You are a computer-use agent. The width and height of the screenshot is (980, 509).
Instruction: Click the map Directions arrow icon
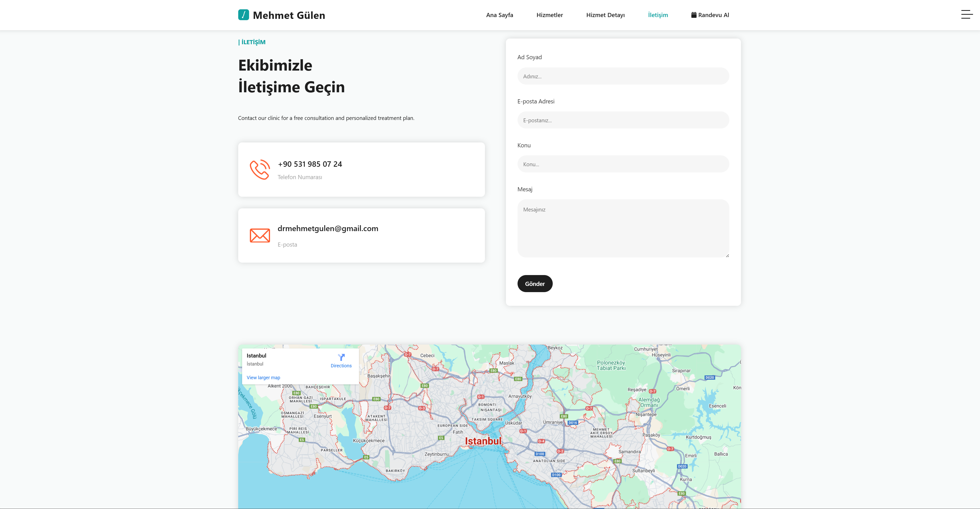[341, 357]
